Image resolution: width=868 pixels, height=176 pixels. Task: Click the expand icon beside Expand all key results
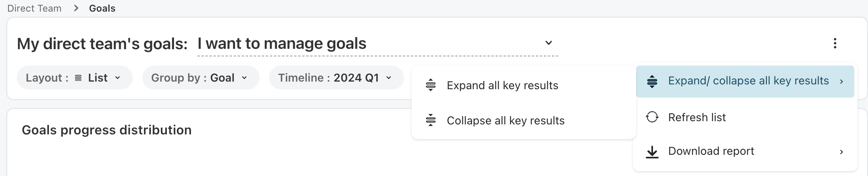(430, 85)
